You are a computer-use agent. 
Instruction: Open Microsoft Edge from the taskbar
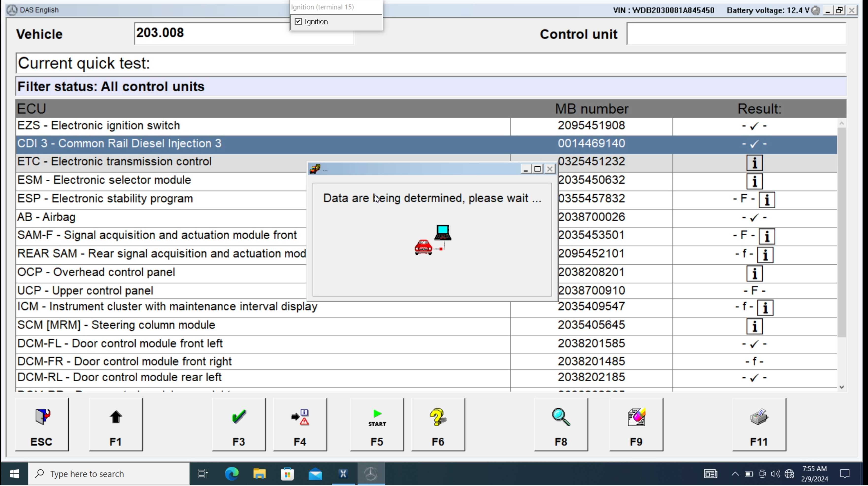[231, 474]
